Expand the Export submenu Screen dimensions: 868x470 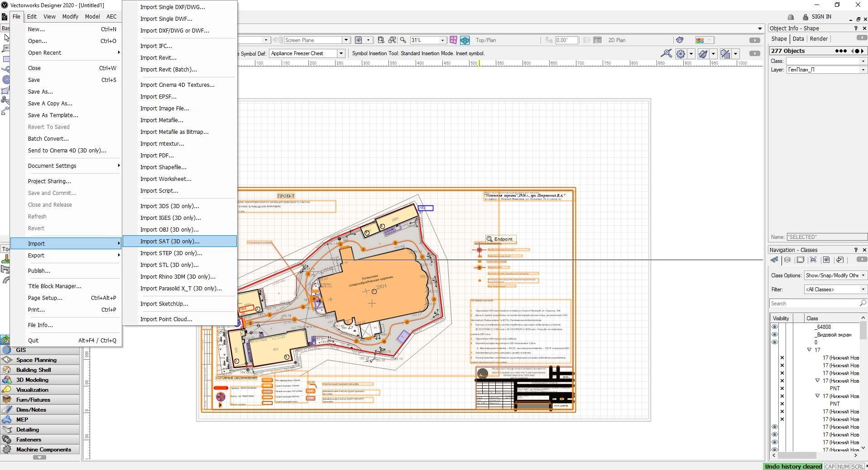click(66, 256)
